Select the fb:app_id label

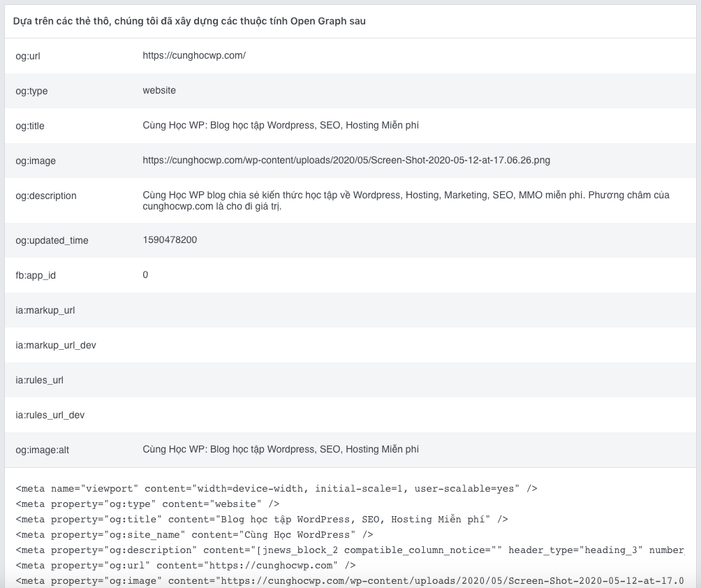tap(36, 275)
